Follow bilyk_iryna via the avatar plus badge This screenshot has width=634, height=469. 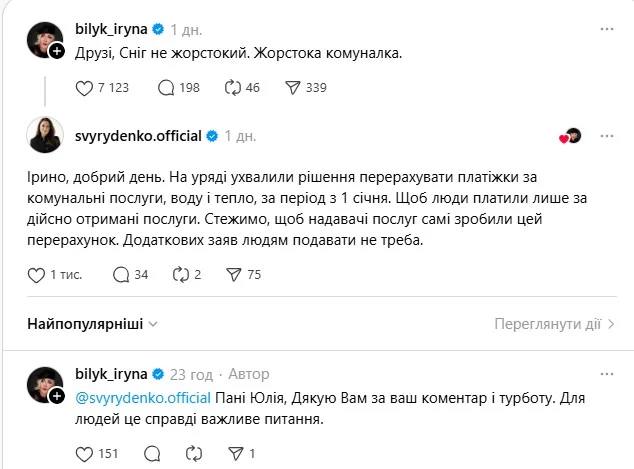(x=57, y=51)
